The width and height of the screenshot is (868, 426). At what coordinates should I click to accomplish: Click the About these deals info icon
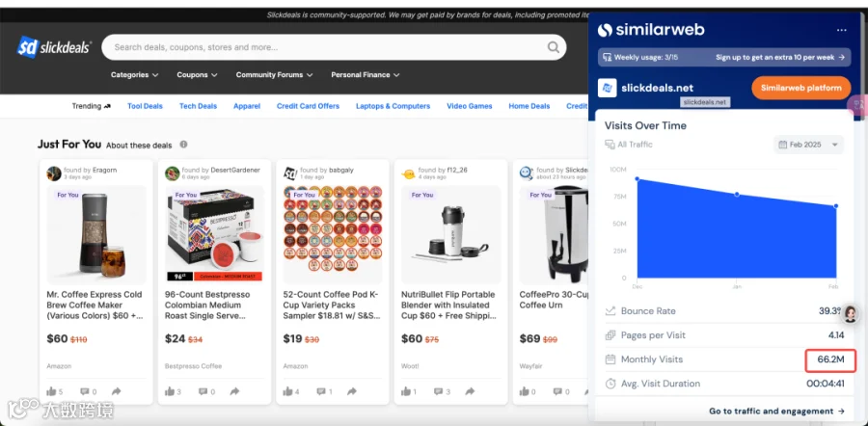[x=183, y=145]
